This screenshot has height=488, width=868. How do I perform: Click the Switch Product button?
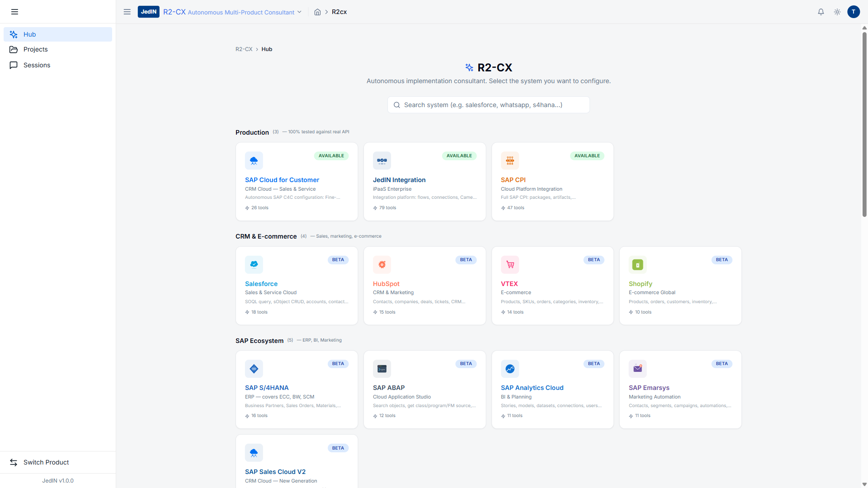point(46,462)
